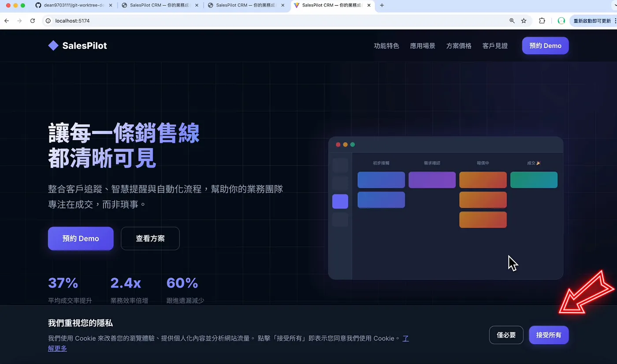The width and height of the screenshot is (617, 364).
Task: Click the green card under 成交
Action: 534,180
